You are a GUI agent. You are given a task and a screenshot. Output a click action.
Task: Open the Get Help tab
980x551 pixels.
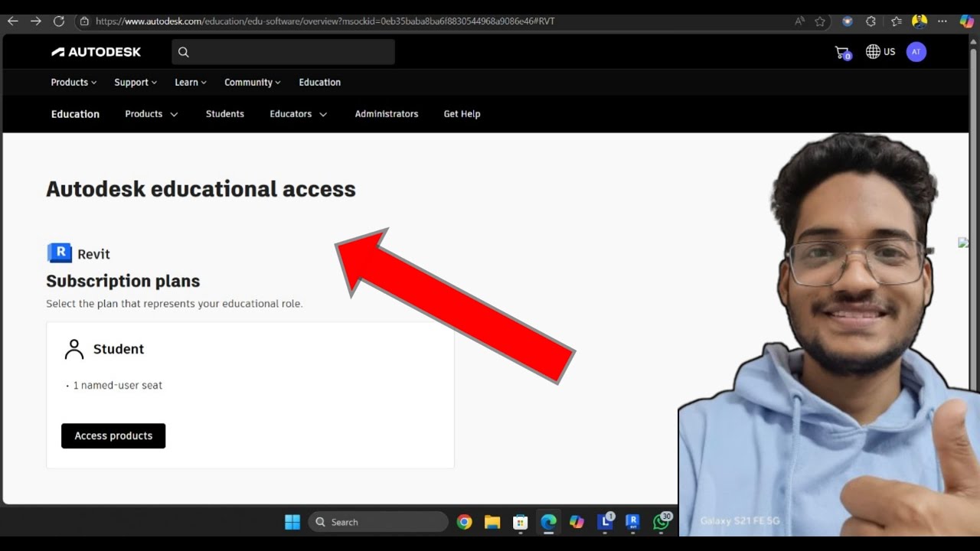(x=462, y=114)
